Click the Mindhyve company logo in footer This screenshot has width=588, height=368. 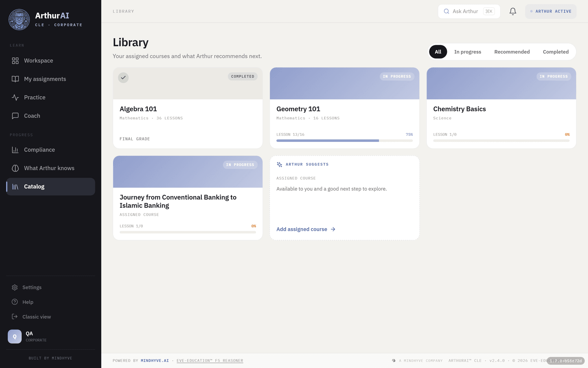coord(394,361)
